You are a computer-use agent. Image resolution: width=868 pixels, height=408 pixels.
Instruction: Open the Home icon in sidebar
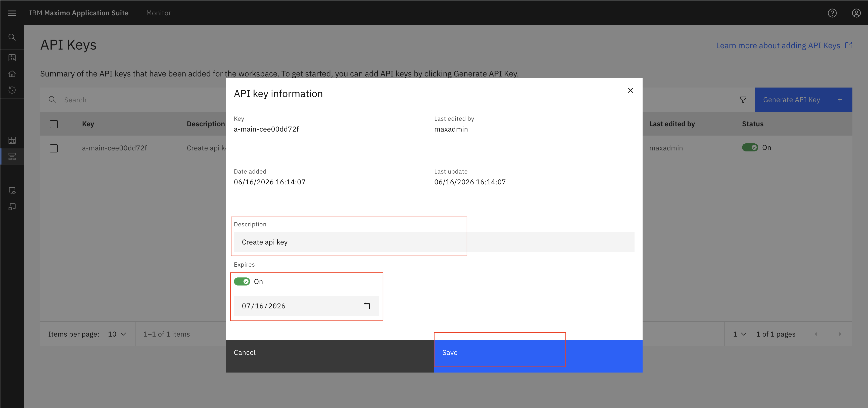click(12, 74)
